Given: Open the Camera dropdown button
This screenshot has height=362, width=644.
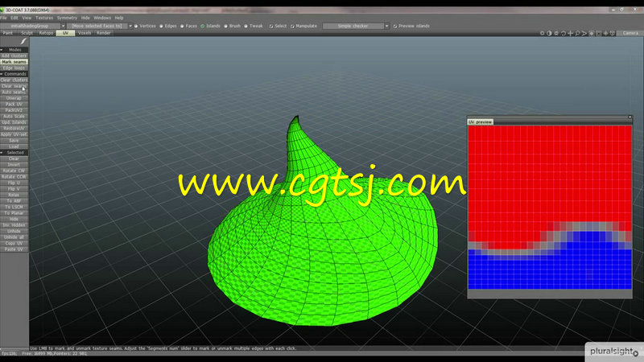Looking at the screenshot, I should pyautogui.click(x=630, y=33).
